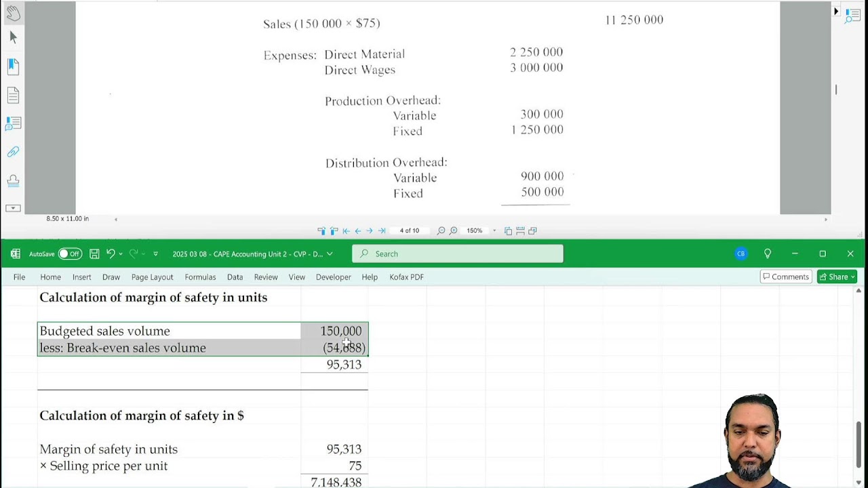The height and width of the screenshot is (488, 868).
Task: Click the Excel scroll up arrow
Action: (x=859, y=291)
